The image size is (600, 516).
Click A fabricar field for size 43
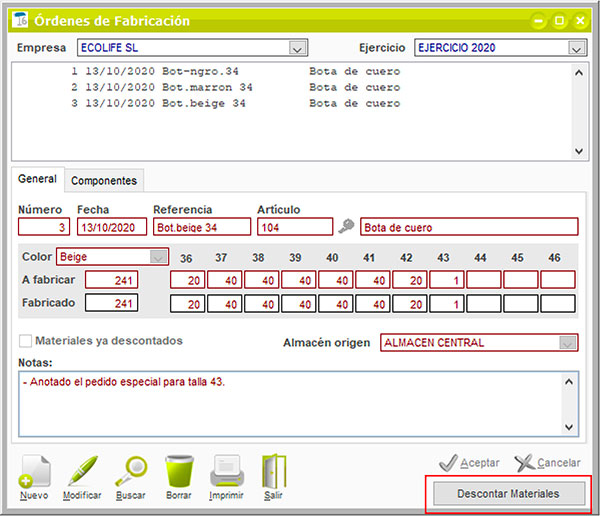[x=447, y=280]
